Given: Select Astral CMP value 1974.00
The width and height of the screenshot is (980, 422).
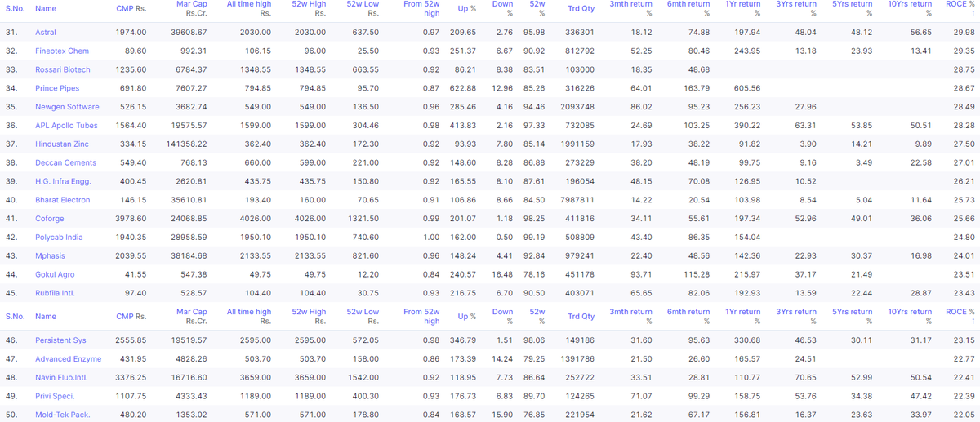Looking at the screenshot, I should (132, 32).
